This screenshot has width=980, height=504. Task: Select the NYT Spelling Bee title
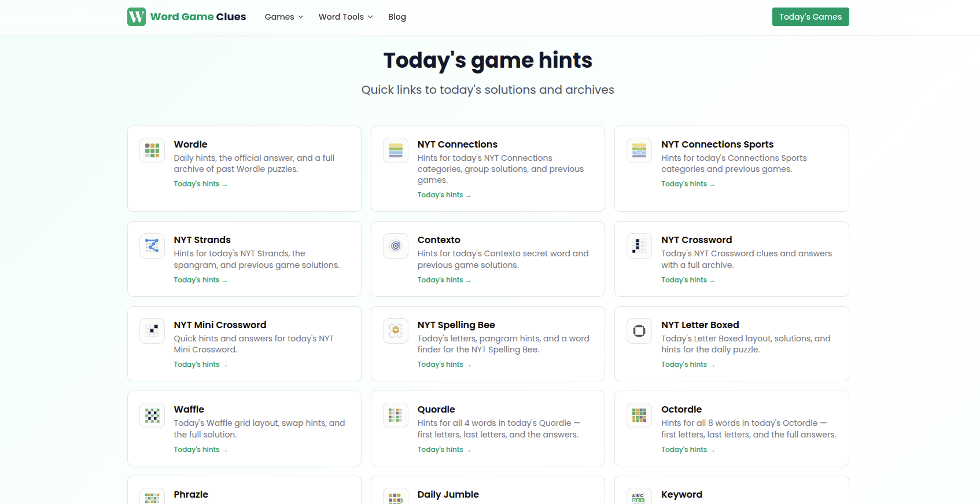point(456,325)
